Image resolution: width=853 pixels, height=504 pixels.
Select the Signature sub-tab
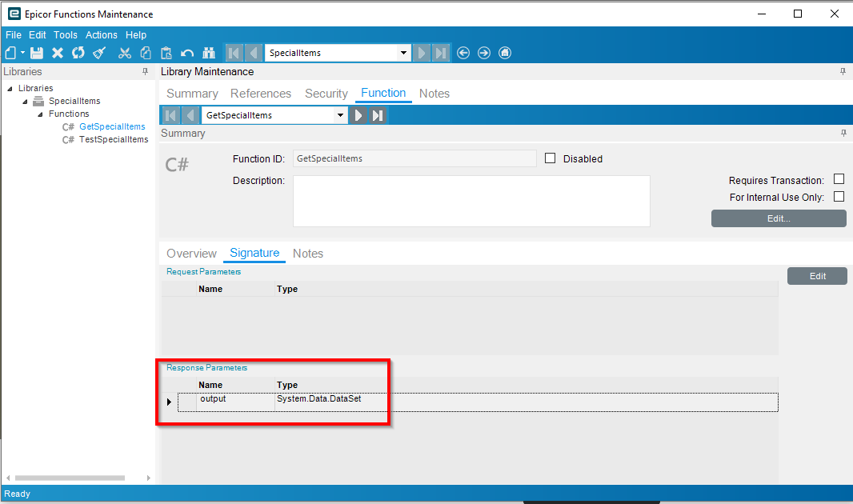pyautogui.click(x=254, y=253)
